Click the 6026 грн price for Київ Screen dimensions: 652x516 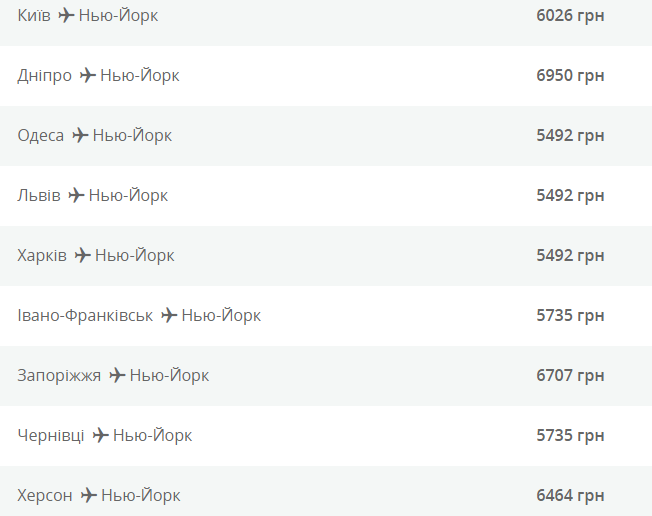click(x=570, y=16)
